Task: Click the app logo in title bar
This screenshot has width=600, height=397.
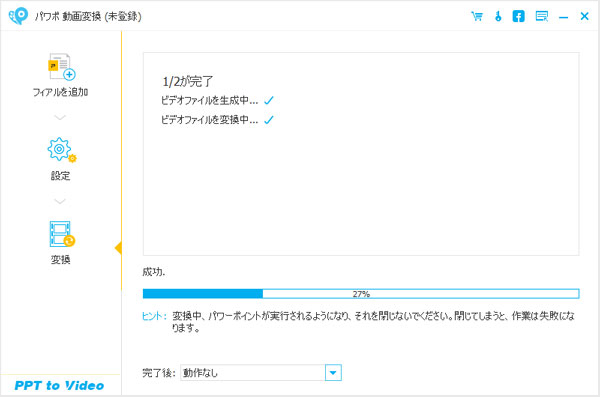Action: tap(18, 16)
